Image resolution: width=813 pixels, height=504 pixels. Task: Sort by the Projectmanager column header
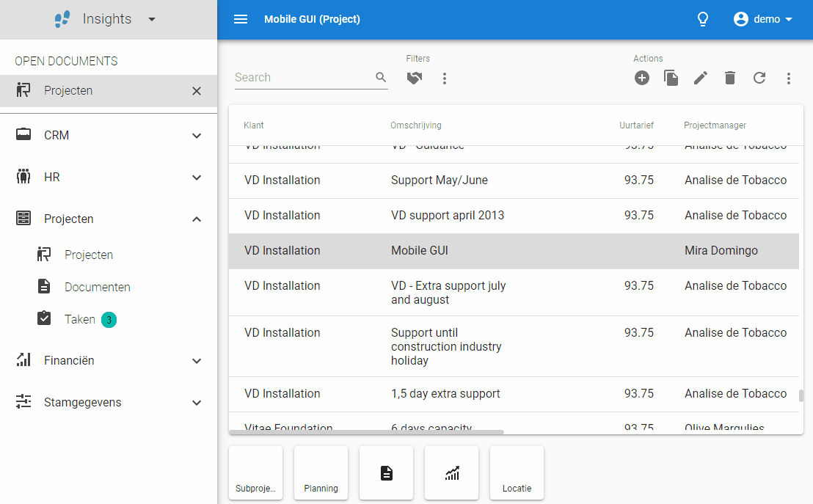715,125
